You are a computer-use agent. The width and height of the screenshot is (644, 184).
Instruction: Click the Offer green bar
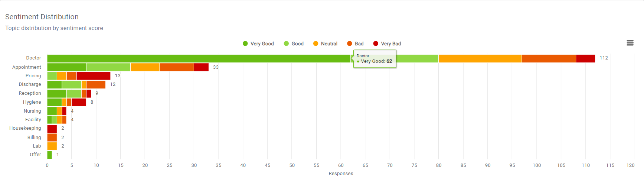(49, 155)
